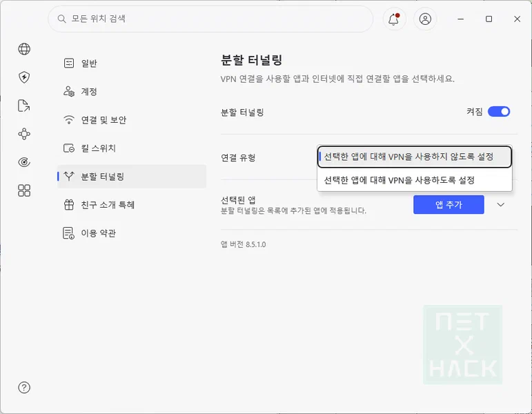Open the help question mark icon
The image size is (532, 414).
[24, 388]
